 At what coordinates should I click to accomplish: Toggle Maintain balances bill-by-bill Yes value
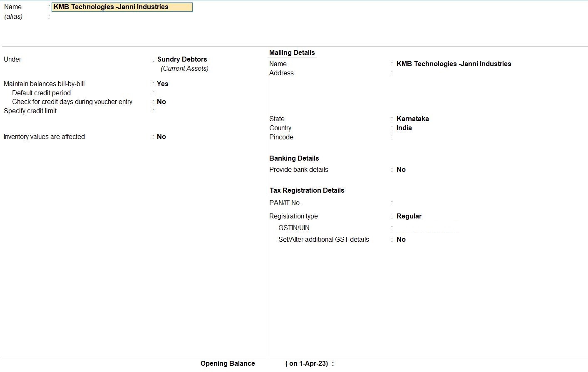(x=162, y=84)
